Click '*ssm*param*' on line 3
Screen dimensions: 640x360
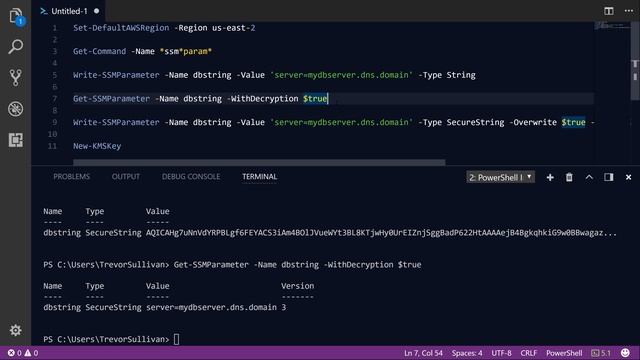coord(186,51)
